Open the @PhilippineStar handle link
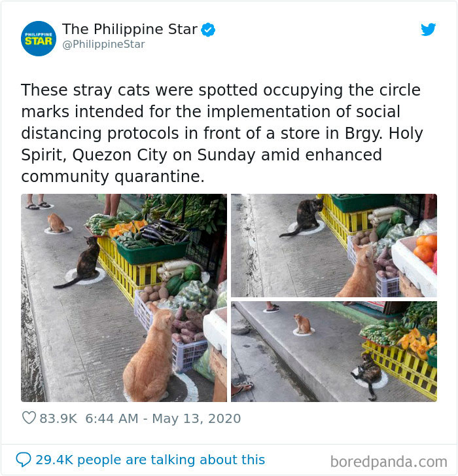This screenshot has width=458, height=476. point(103,45)
